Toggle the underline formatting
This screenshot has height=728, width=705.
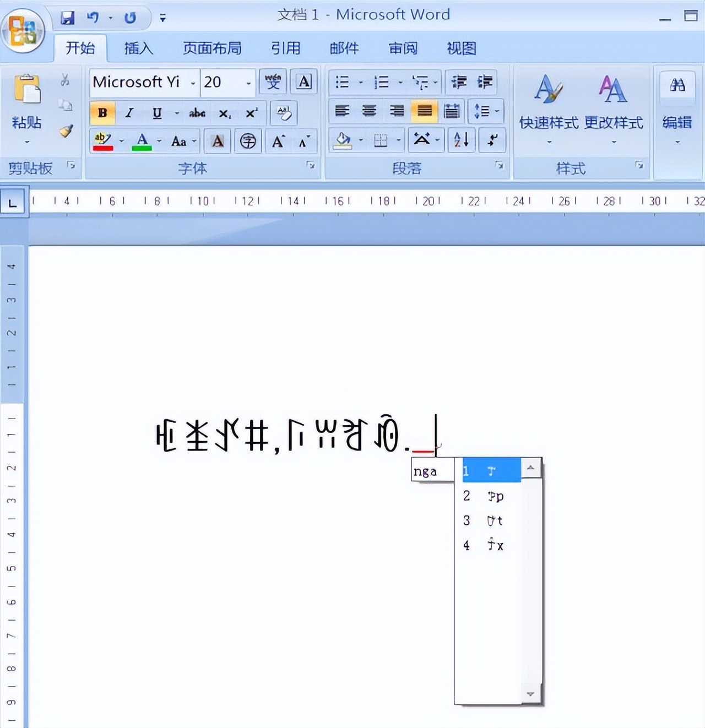(156, 113)
